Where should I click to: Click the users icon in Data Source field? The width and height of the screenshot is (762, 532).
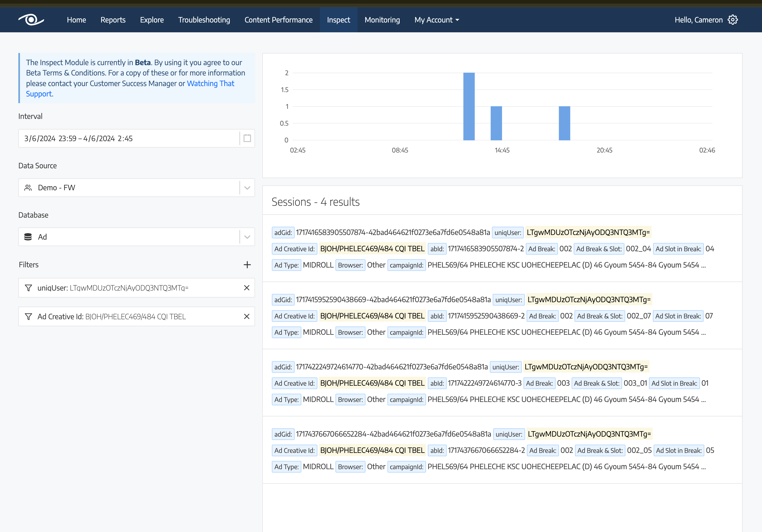28,188
